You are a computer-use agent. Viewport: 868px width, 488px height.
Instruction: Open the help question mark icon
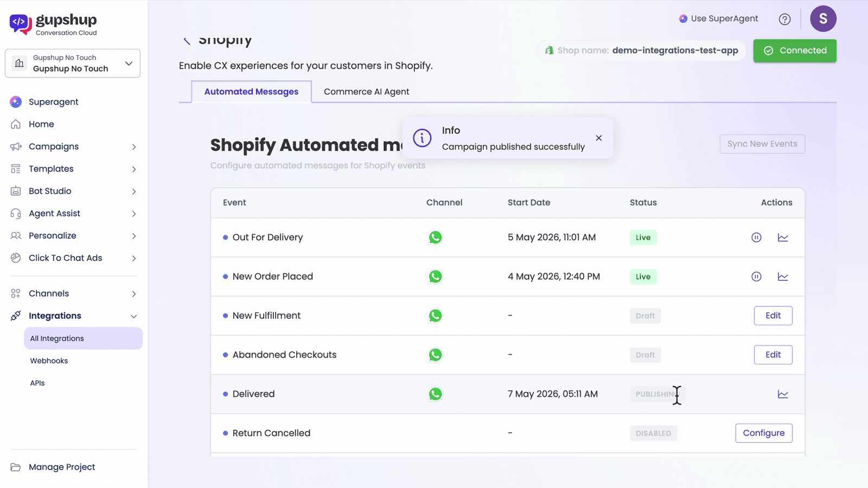[x=784, y=19]
